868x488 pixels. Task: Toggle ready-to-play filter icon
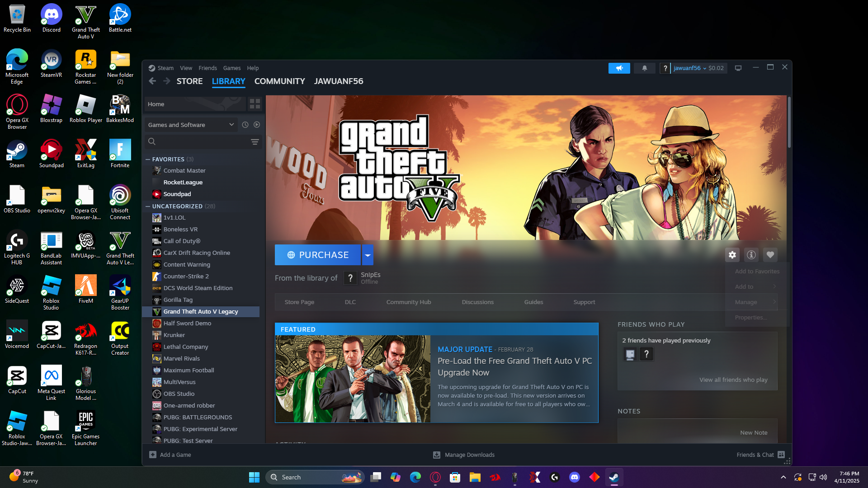257,125
